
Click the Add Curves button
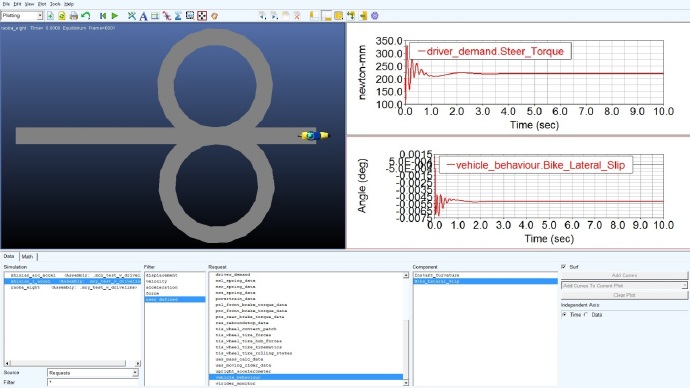624,275
